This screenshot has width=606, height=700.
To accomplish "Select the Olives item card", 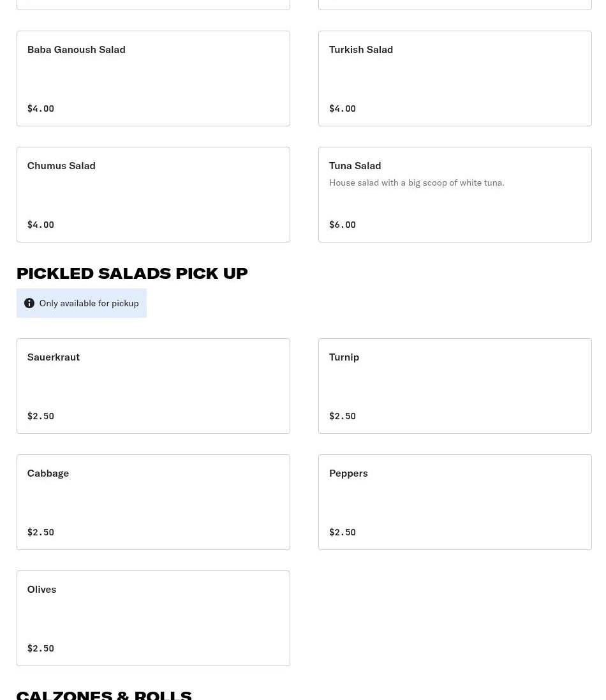I will (153, 618).
